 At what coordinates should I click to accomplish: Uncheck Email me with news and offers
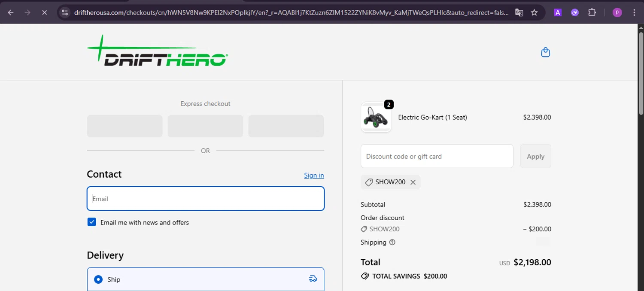point(91,222)
